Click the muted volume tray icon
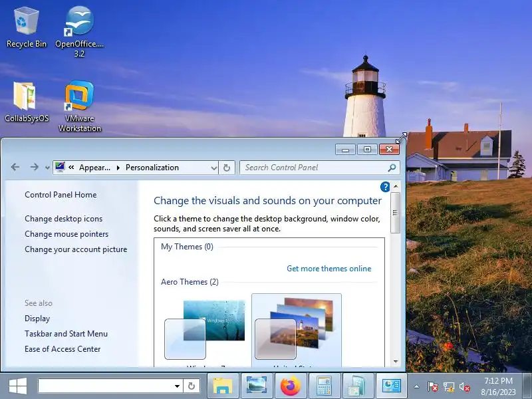 pyautogui.click(x=464, y=386)
